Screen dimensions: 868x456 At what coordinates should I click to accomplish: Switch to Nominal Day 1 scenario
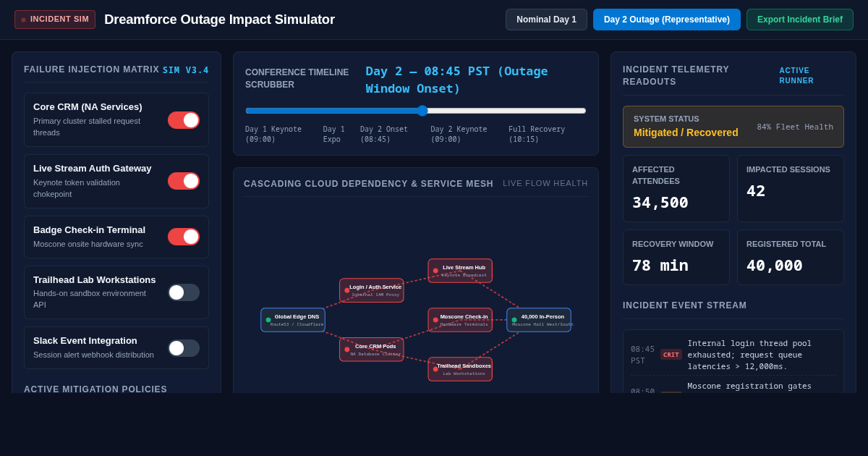(x=546, y=20)
